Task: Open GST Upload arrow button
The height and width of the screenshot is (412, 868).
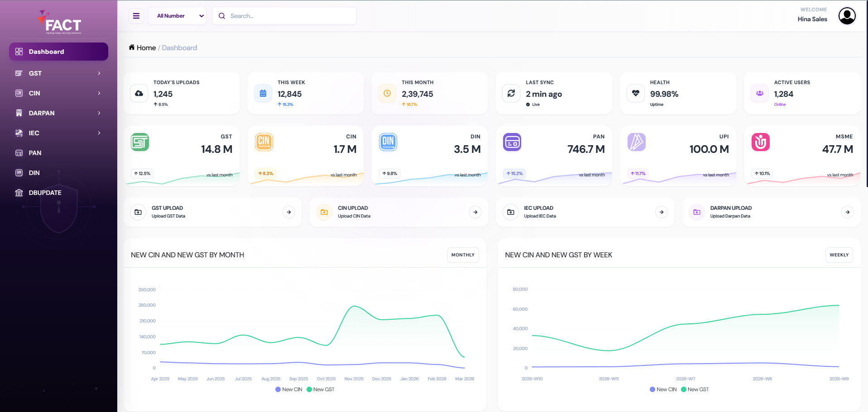Action: click(x=289, y=212)
